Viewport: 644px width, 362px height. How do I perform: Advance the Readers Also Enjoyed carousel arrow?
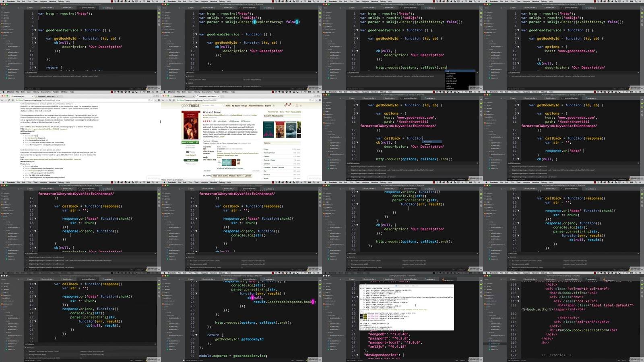tap(299, 130)
